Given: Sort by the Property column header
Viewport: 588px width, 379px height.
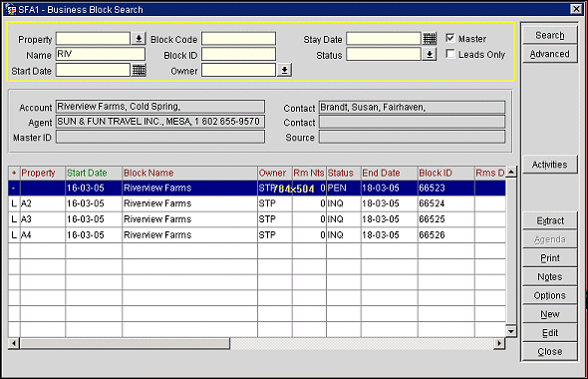Looking at the screenshot, I should [43, 173].
